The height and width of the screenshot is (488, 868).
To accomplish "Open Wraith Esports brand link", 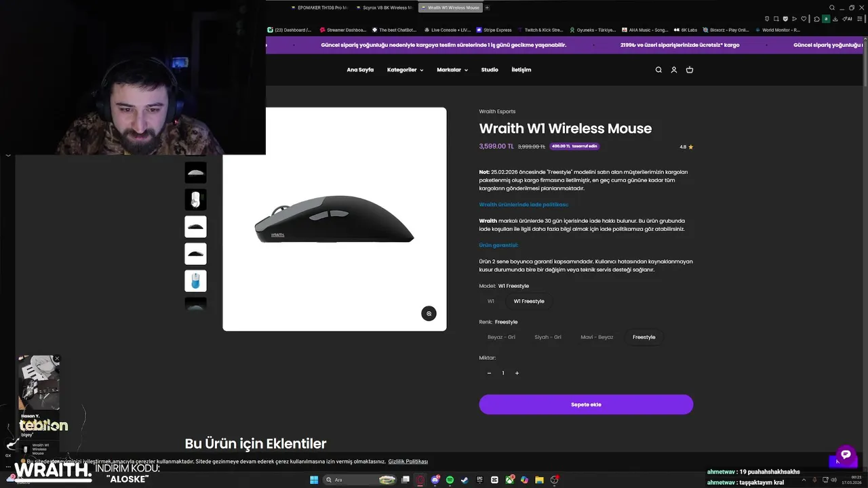I will click(497, 111).
